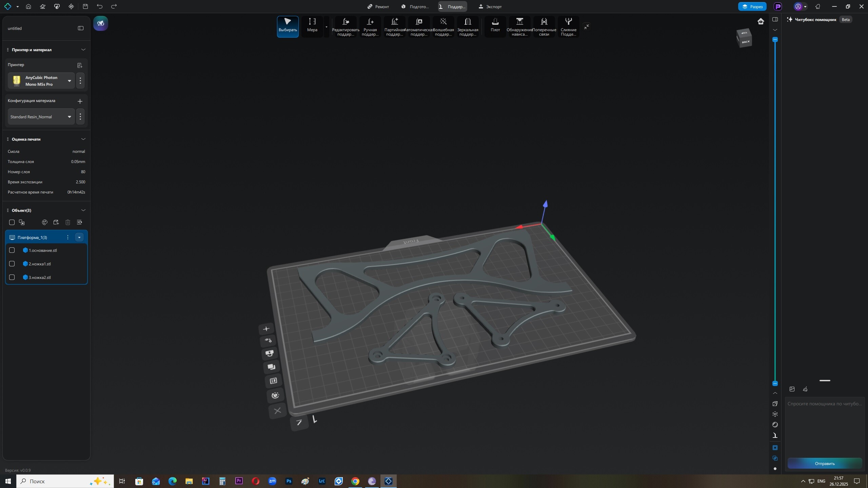This screenshot has width=868, height=488.
Task: Check the 2.ножка1.stl checkbox
Action: coord(12,264)
